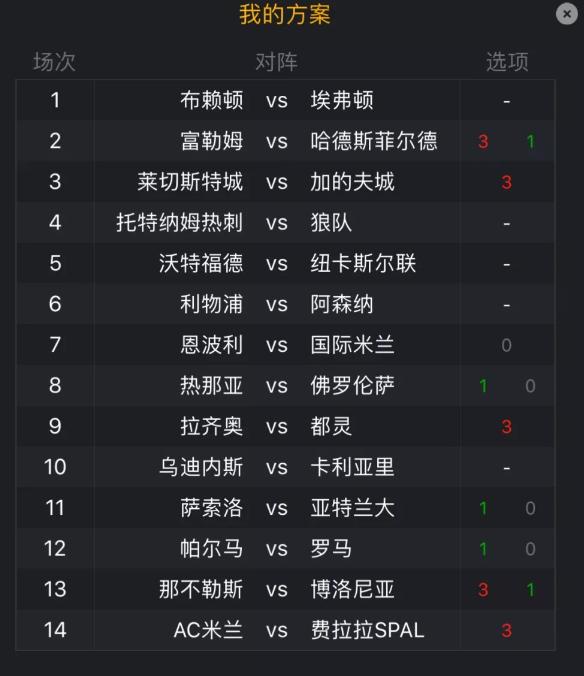
Task: Select red 3 for 那不勒斯 vs 博洛尼亚
Action: 483,590
